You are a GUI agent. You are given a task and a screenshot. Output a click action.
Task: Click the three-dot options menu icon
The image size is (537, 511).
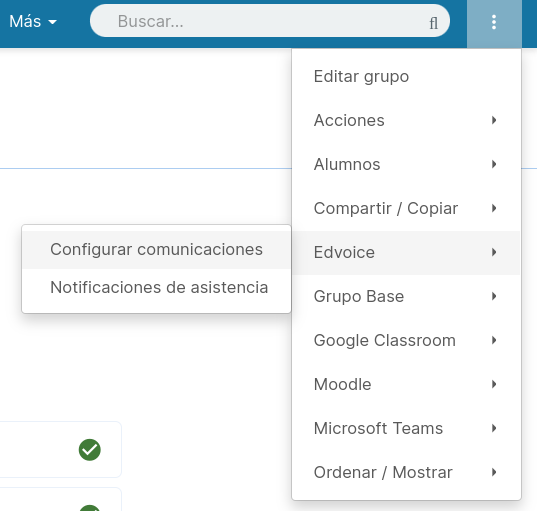coord(494,22)
